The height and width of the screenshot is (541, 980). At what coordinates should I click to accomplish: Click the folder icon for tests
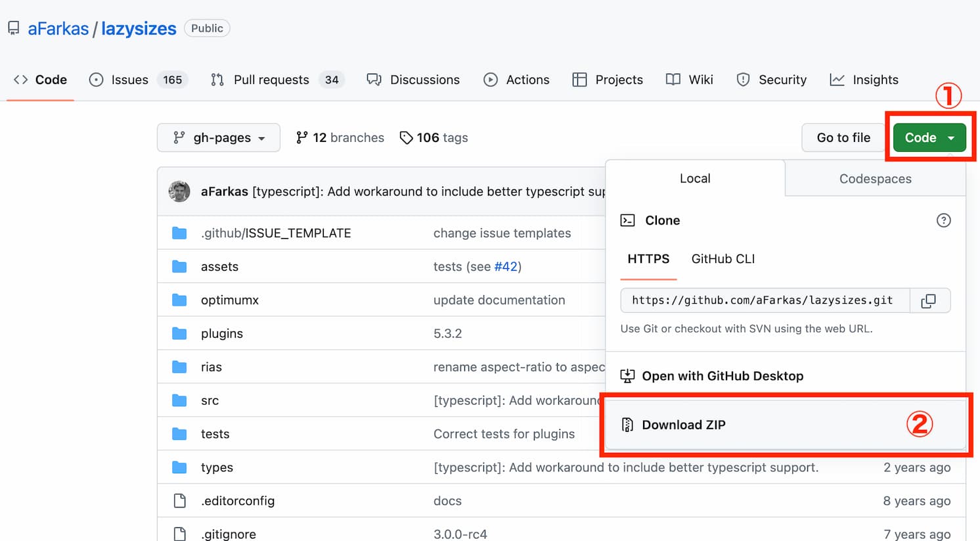coord(179,434)
